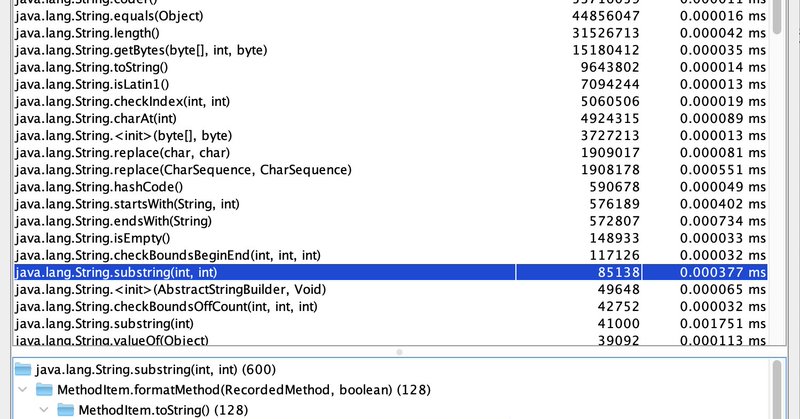Select java.lang.String.valueOf(Object) row
Viewport: 800px width, 419px height.
[x=390, y=339]
